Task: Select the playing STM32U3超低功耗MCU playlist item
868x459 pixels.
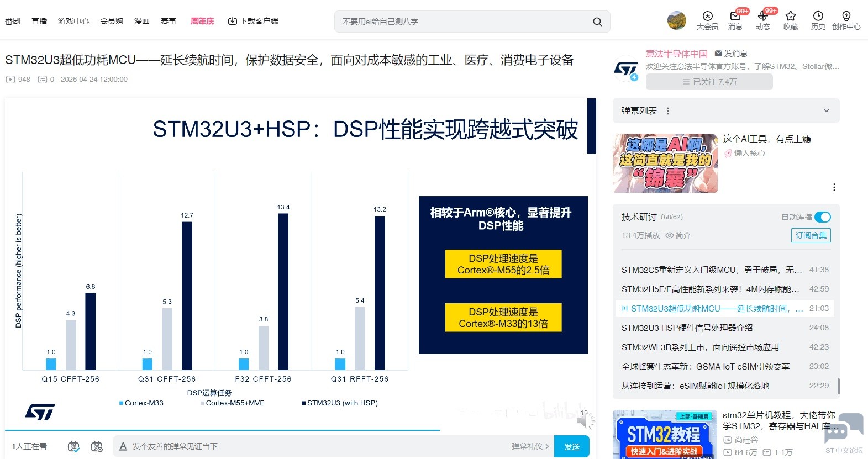Action: (725, 308)
